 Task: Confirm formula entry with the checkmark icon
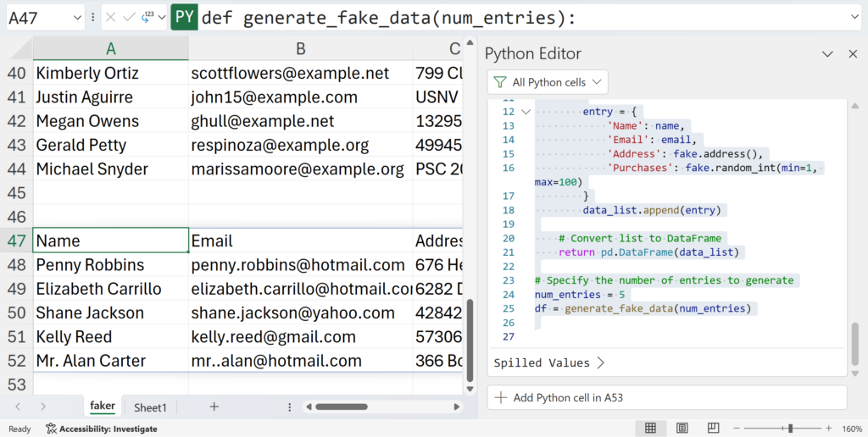tap(129, 17)
